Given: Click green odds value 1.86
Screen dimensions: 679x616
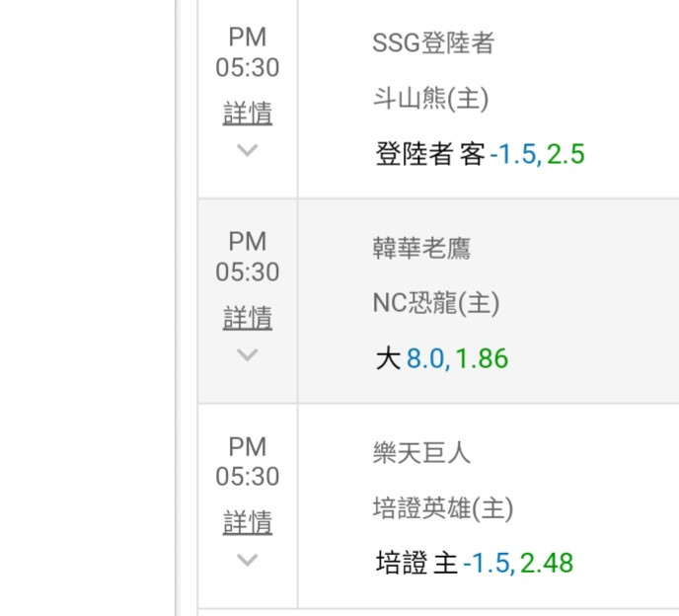Looking at the screenshot, I should click(x=482, y=358).
